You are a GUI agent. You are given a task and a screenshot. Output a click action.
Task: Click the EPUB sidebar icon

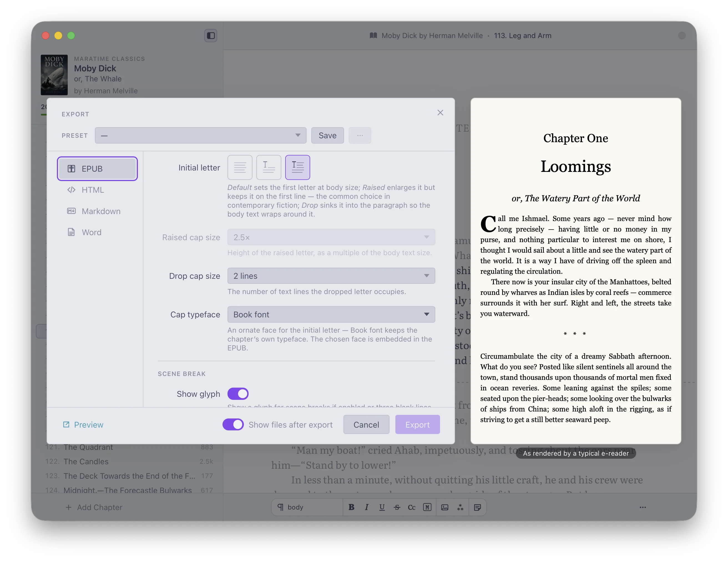tap(71, 169)
